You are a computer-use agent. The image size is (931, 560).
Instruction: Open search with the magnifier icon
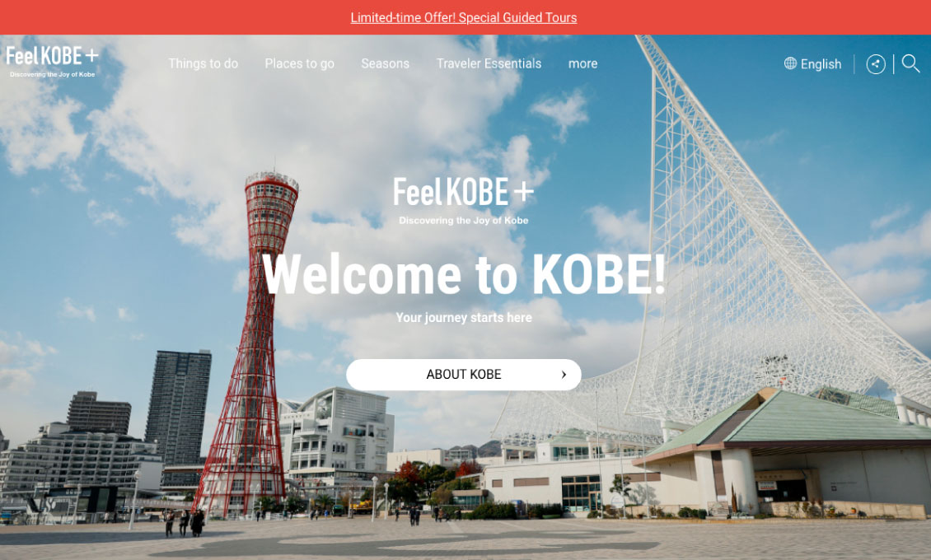[910, 63]
